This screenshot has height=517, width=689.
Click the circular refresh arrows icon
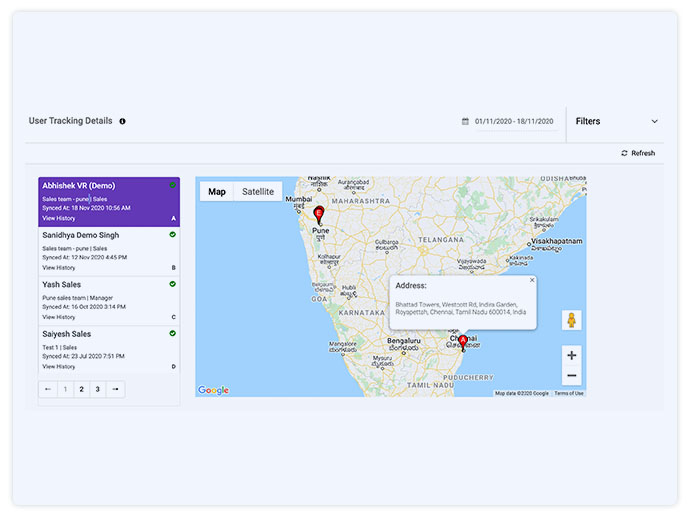(x=624, y=153)
